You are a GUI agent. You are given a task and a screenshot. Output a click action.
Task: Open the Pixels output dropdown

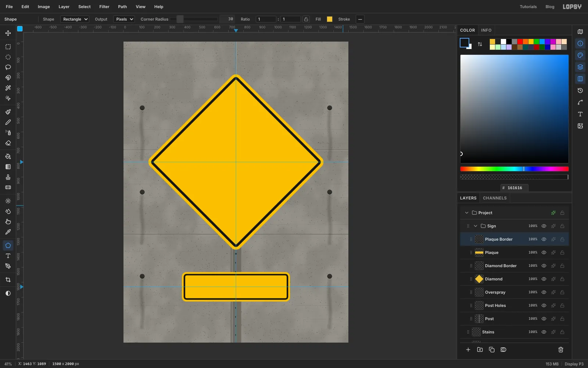tap(124, 19)
